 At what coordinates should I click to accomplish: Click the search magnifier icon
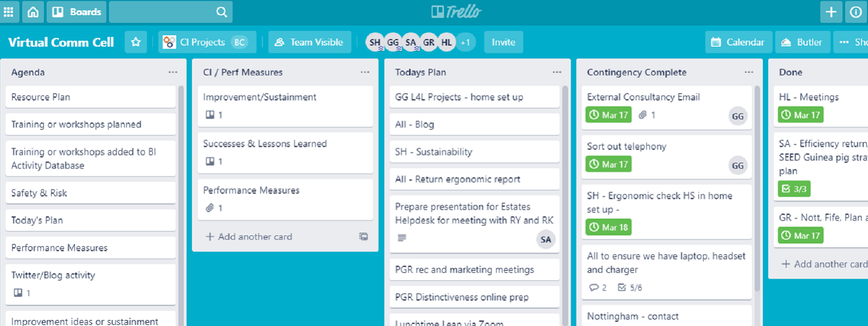[221, 12]
